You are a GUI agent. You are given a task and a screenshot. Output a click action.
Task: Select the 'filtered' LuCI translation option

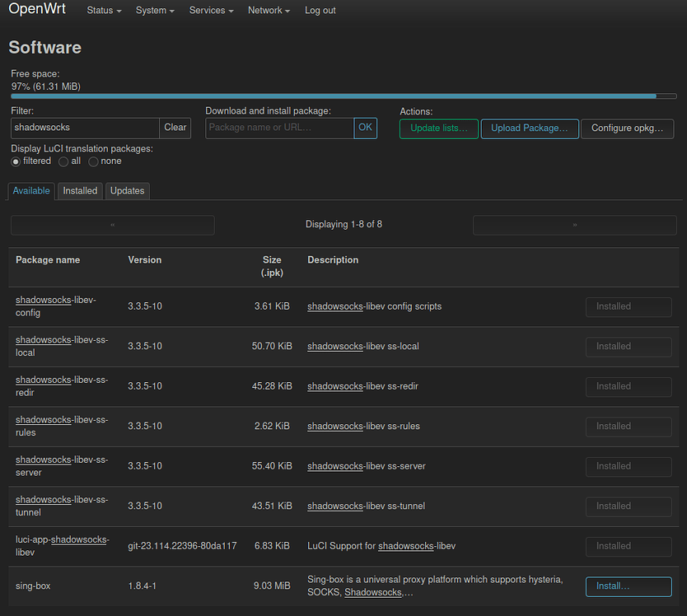15,161
